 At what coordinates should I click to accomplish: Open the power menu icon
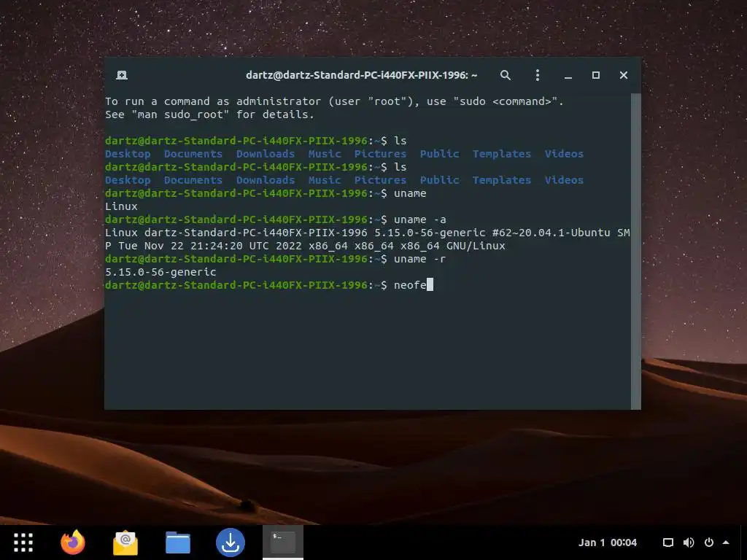[x=709, y=542]
